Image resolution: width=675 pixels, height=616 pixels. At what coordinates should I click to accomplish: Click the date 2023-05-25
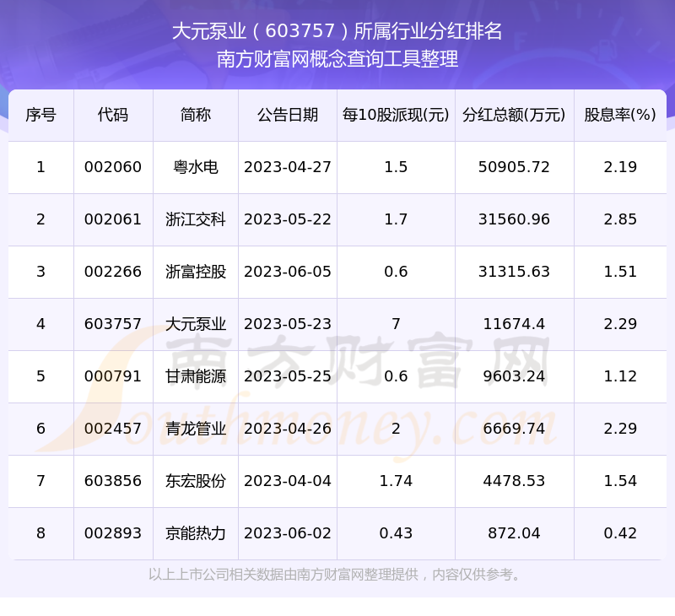click(x=288, y=376)
